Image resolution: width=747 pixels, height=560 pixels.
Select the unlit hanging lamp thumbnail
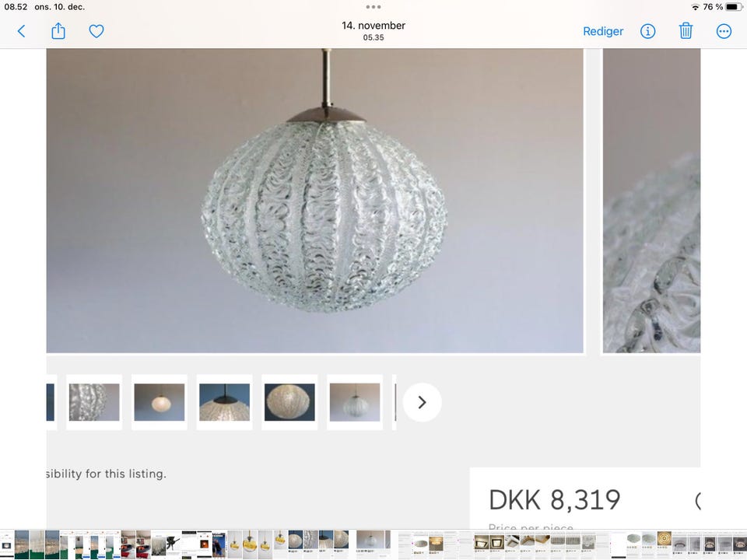[x=355, y=402]
